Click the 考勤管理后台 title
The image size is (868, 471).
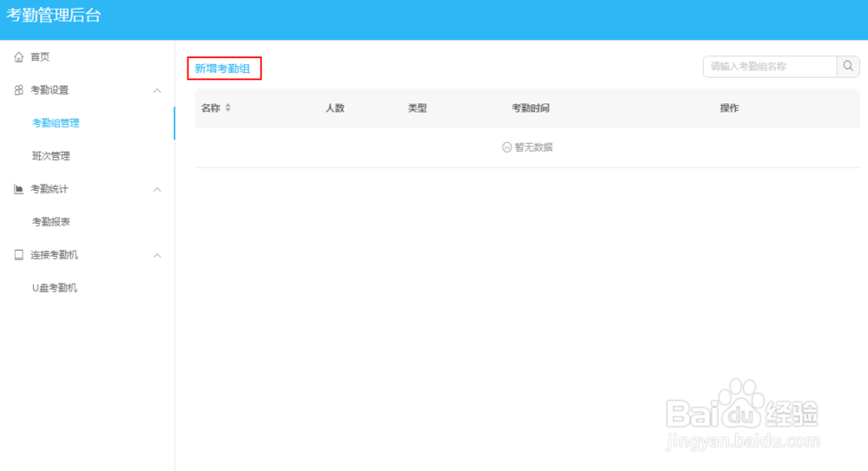[x=54, y=16]
